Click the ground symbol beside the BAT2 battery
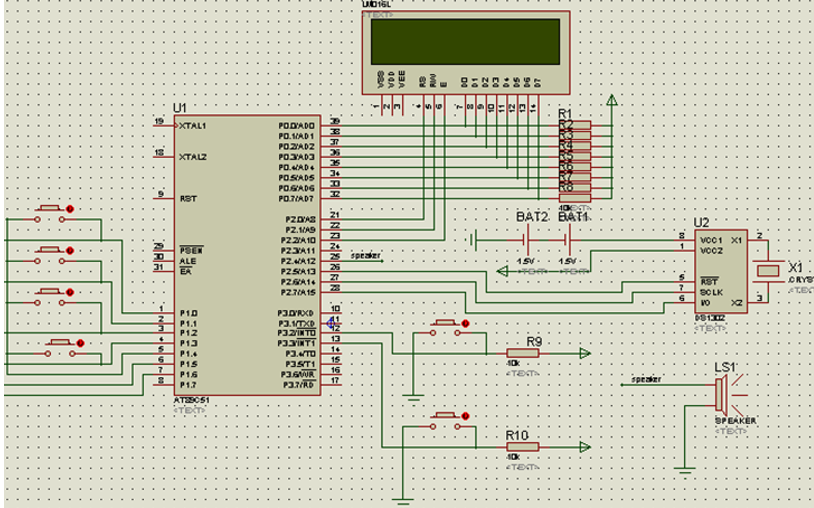Image resolution: width=814 pixels, height=508 pixels. (x=472, y=240)
